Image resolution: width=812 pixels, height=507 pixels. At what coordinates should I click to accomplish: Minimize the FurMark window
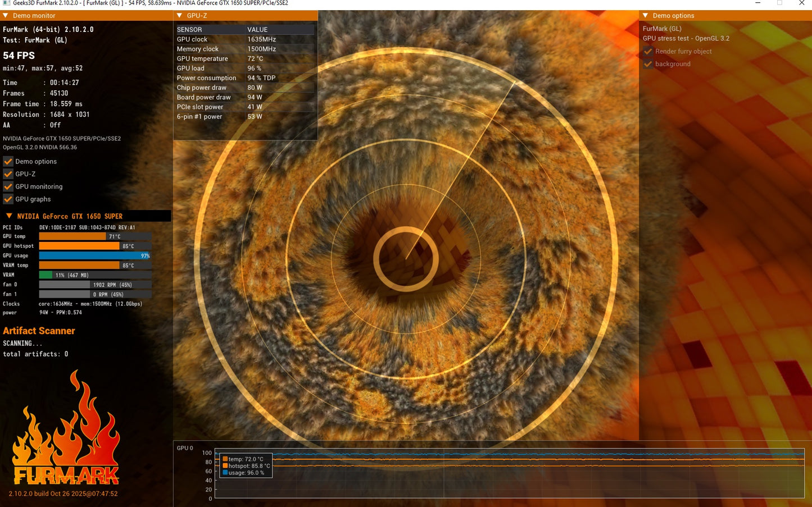(x=758, y=3)
